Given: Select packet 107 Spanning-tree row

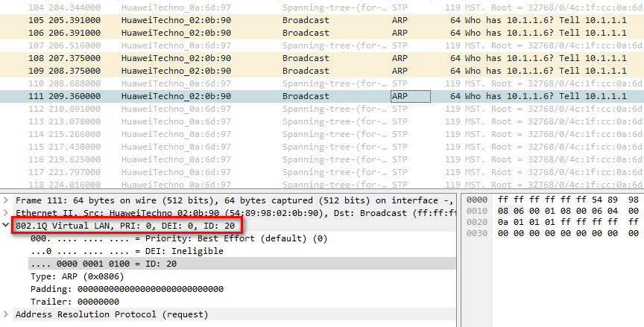Looking at the screenshot, I should click(322, 45).
